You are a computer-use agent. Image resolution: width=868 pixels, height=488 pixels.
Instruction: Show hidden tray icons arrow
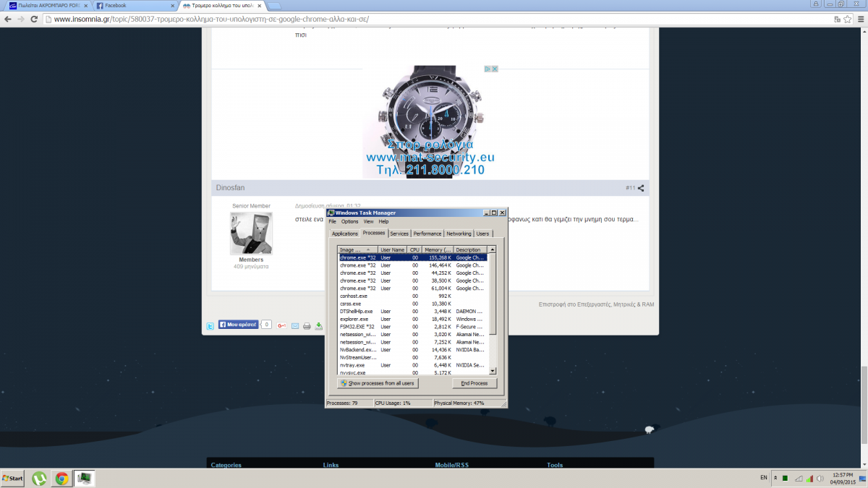coord(775,478)
